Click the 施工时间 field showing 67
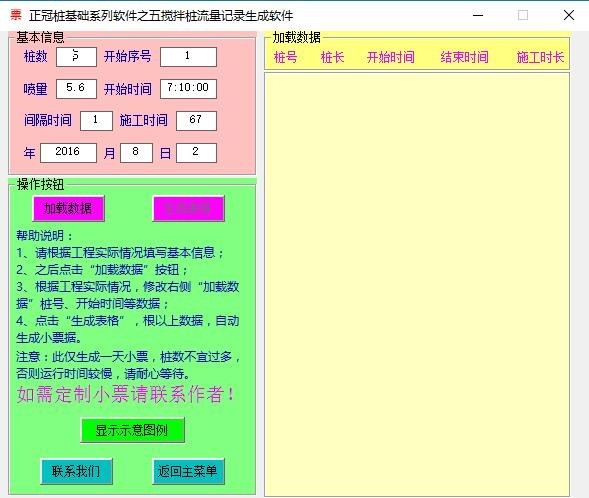The height and width of the screenshot is (498, 589). click(196, 121)
